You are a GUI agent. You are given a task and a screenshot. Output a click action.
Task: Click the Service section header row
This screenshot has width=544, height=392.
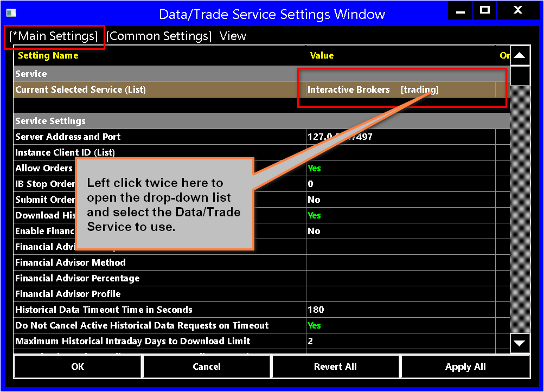[261, 74]
